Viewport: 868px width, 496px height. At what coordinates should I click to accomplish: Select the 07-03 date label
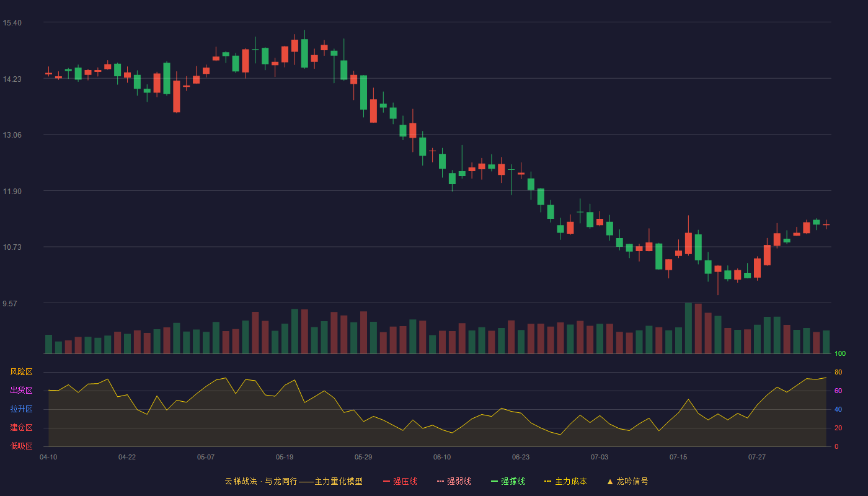pos(600,457)
